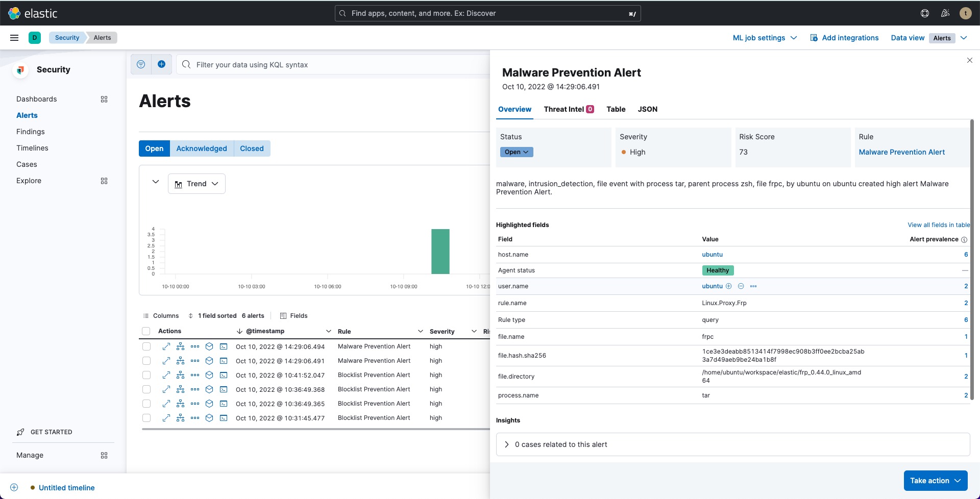Investigate last alert row in timeline

(x=209, y=418)
